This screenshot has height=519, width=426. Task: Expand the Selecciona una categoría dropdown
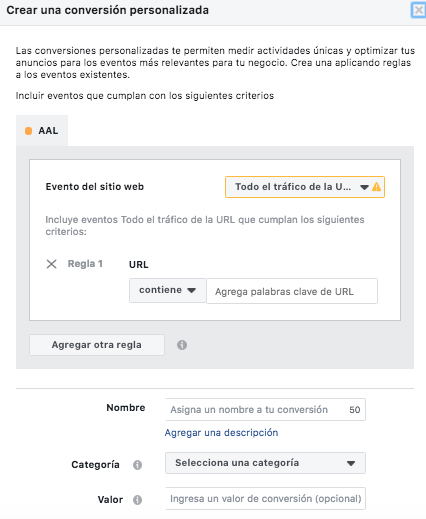point(265,463)
